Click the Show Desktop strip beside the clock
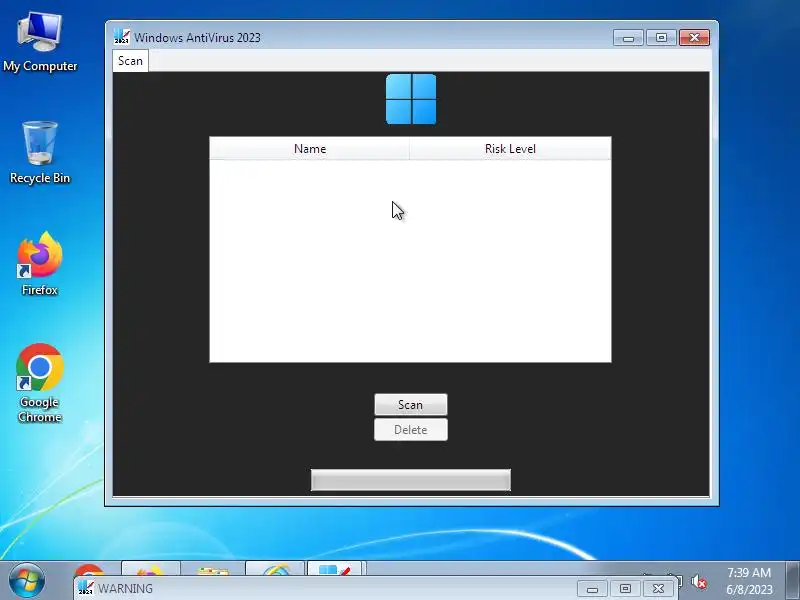Viewport: 800px width, 600px height. pos(793,580)
